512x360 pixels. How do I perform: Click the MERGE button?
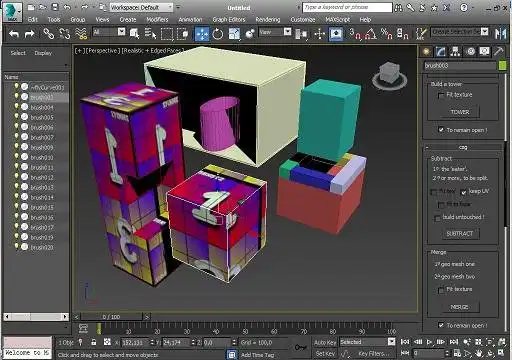tap(459, 307)
